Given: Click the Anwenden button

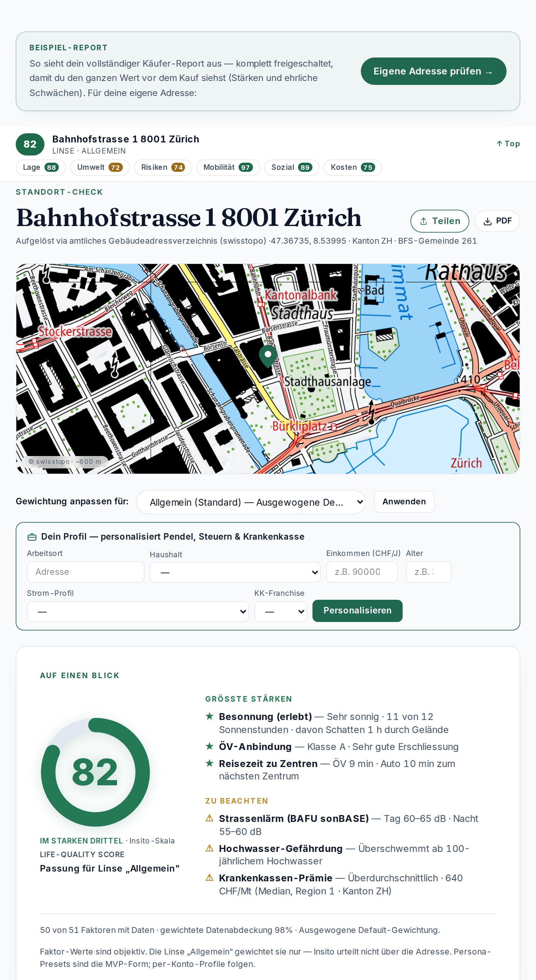Looking at the screenshot, I should coord(404,501).
